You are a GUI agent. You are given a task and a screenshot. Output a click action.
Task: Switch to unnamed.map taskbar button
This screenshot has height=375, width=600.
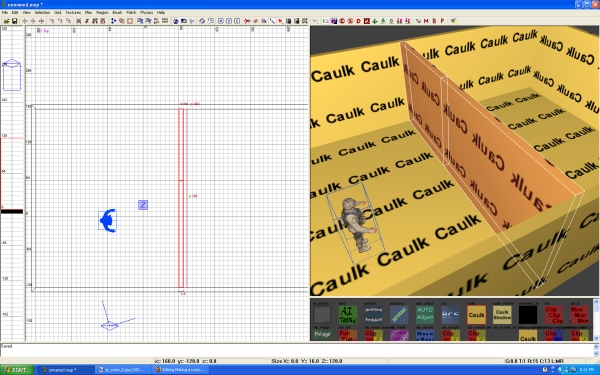tap(65, 370)
